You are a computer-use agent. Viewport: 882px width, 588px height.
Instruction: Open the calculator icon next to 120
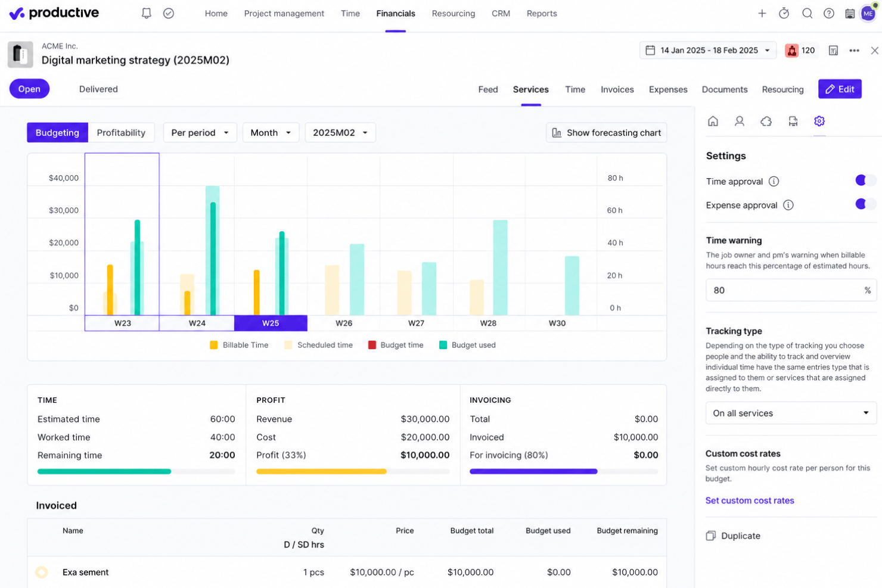(x=833, y=51)
